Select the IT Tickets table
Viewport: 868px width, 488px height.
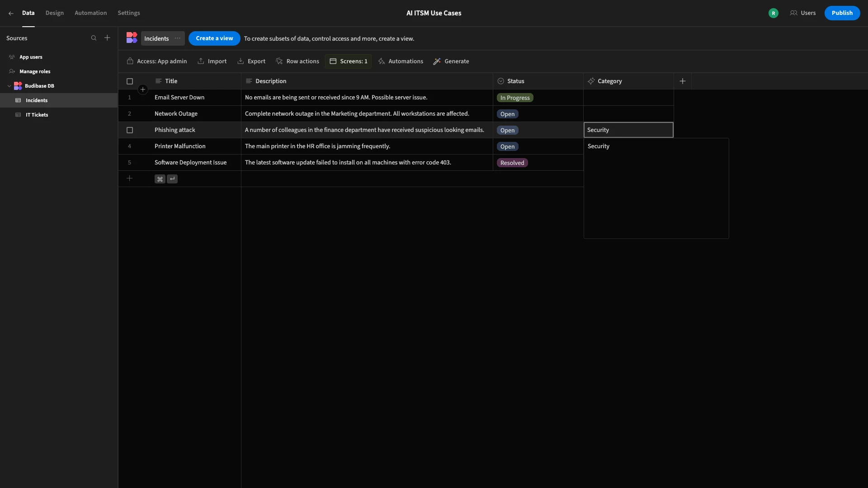point(59,115)
